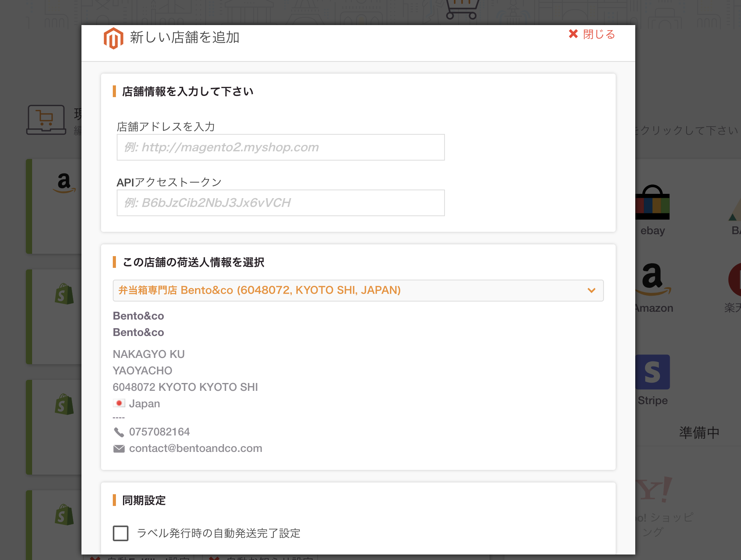Focus the APIアクセストークン input field
The width and height of the screenshot is (741, 560).
pos(280,203)
